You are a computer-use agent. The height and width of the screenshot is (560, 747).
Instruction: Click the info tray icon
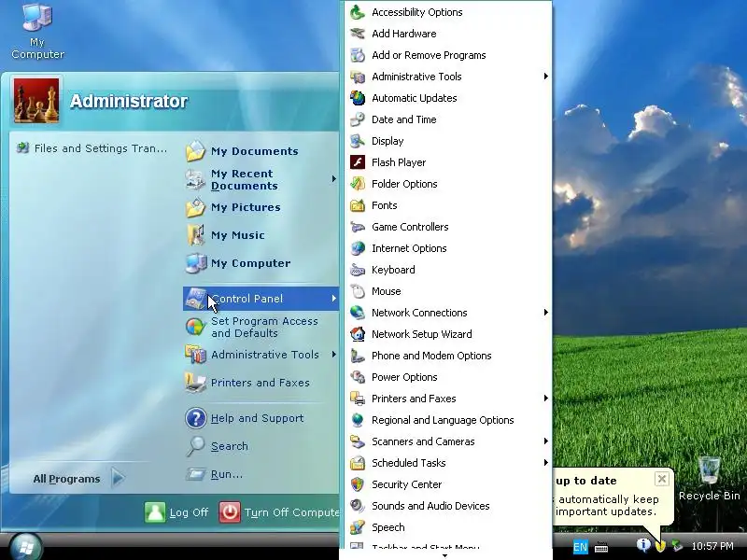643,545
